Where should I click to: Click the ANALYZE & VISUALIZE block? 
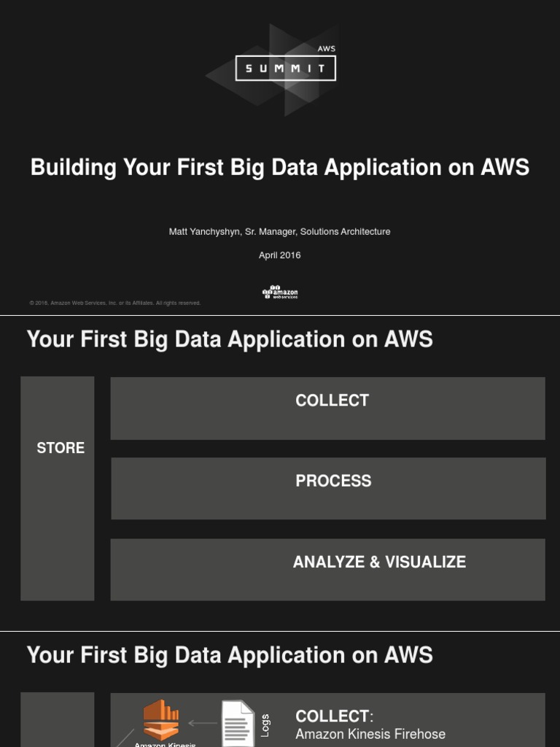(x=327, y=569)
